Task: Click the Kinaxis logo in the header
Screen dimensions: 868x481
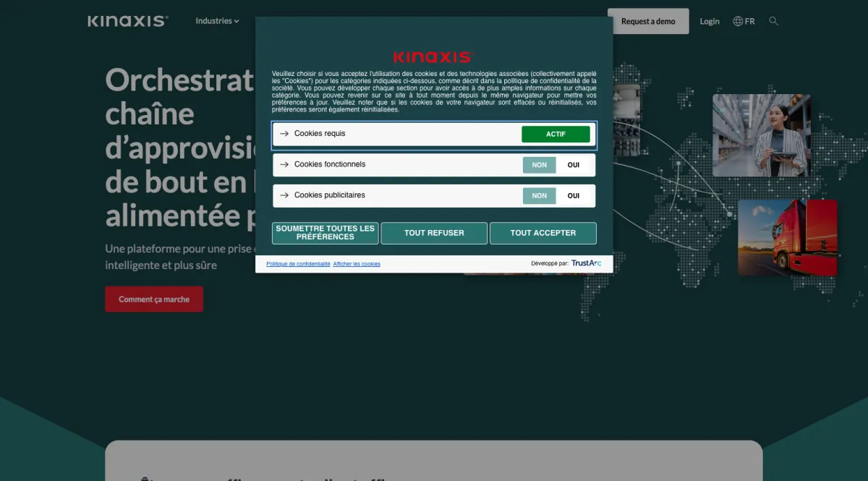Action: click(127, 21)
